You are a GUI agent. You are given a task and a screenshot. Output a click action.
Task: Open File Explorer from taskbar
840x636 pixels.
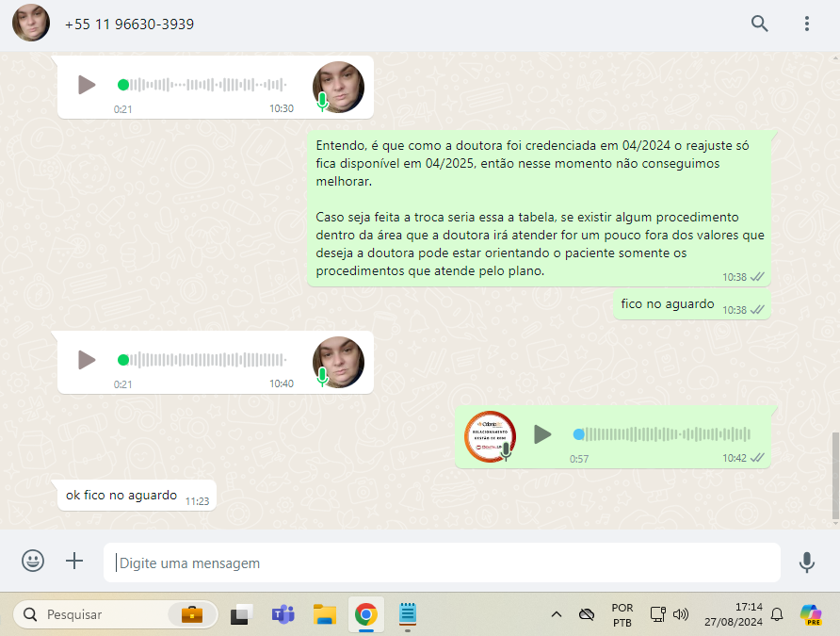click(x=325, y=614)
